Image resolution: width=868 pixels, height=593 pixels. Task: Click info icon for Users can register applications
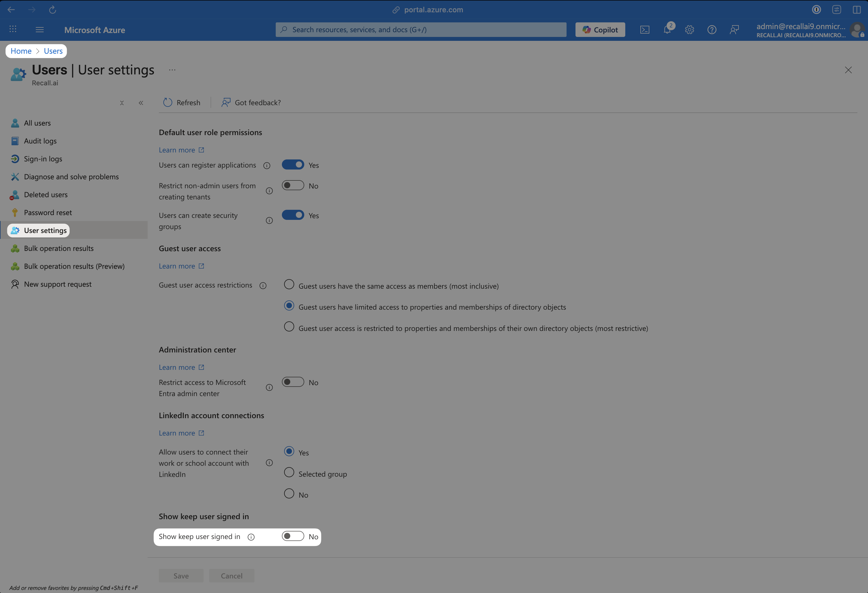[267, 166]
